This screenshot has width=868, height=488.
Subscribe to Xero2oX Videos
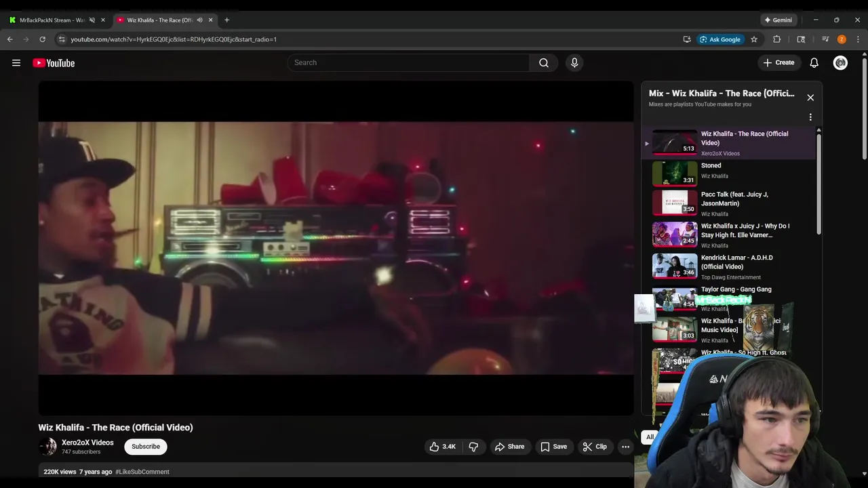[x=146, y=447]
